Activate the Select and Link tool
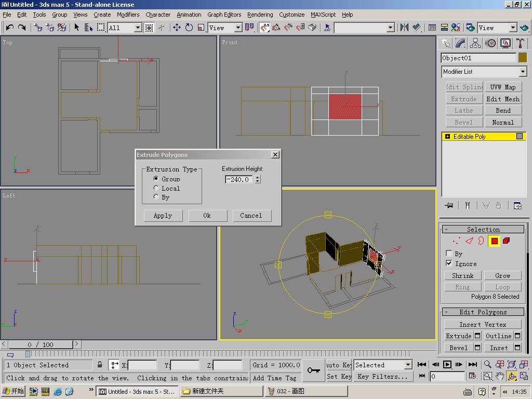 37,28
